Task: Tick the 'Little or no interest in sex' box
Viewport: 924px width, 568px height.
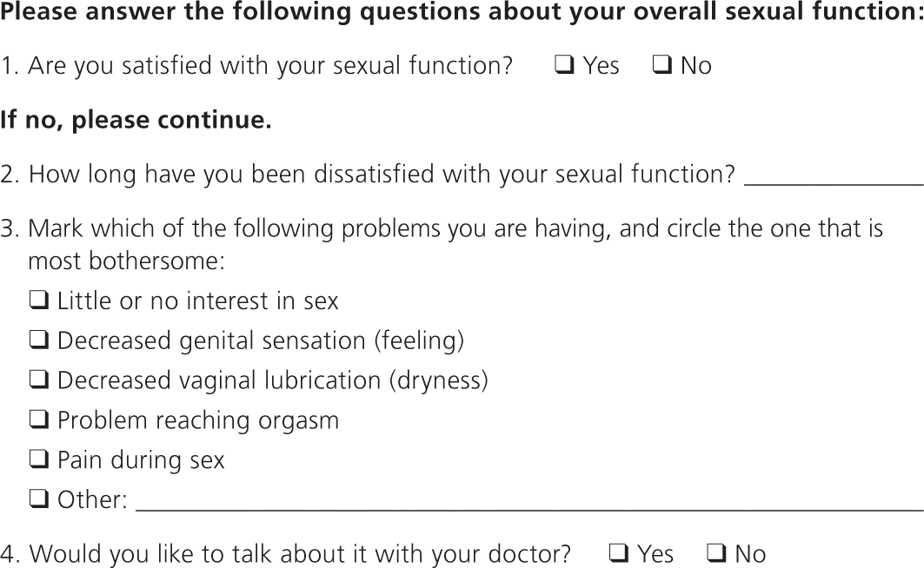Action: coord(39,301)
